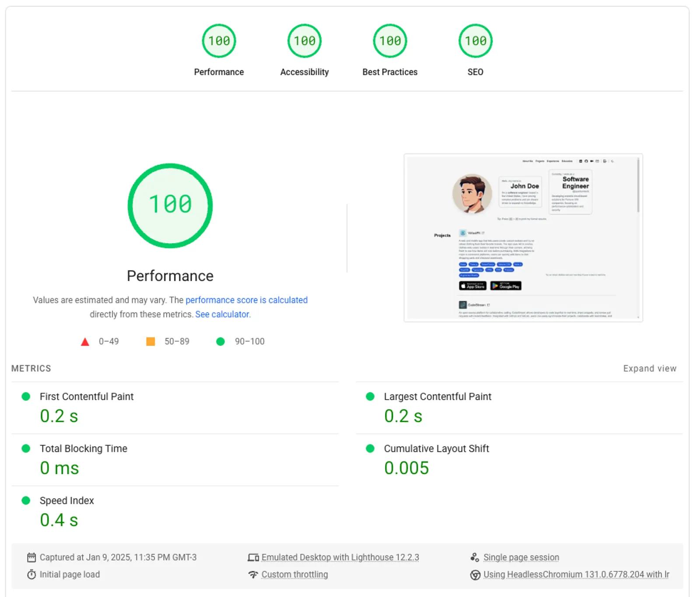This screenshot has height=597, width=700.
Task: Click the Best Practices score gauge
Action: point(390,41)
